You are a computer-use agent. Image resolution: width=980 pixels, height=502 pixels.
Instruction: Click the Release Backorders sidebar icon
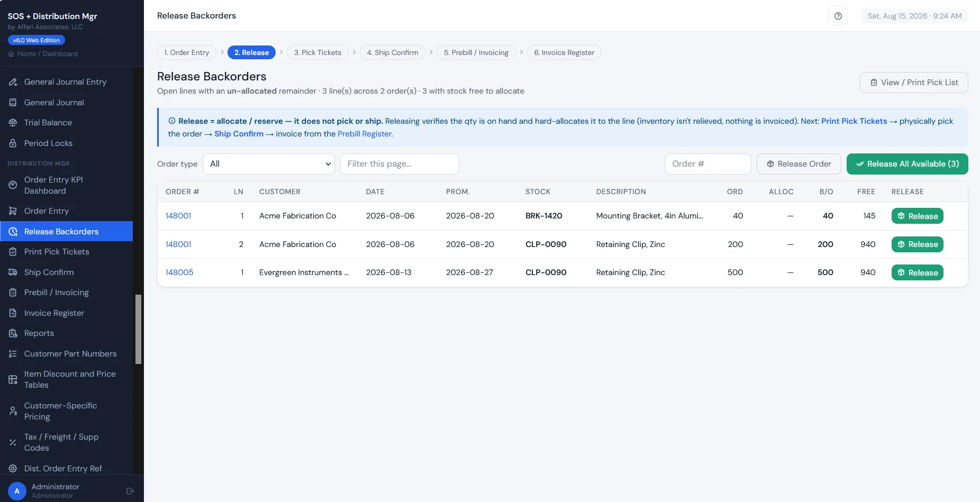(x=13, y=232)
